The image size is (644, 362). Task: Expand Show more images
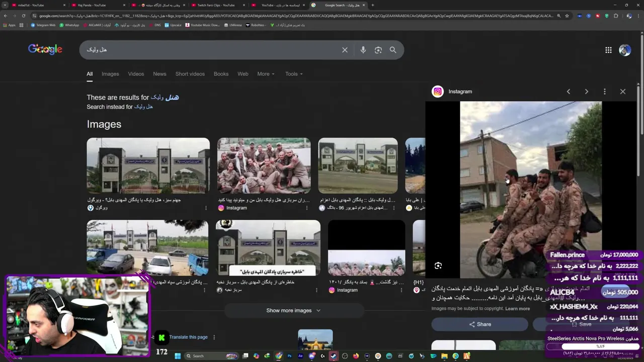[293, 310]
